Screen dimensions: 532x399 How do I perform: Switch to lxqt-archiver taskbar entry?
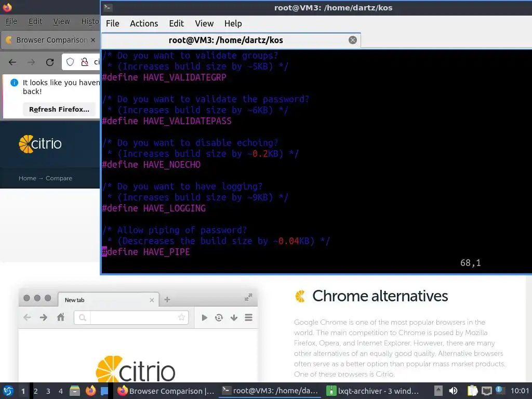point(373,391)
